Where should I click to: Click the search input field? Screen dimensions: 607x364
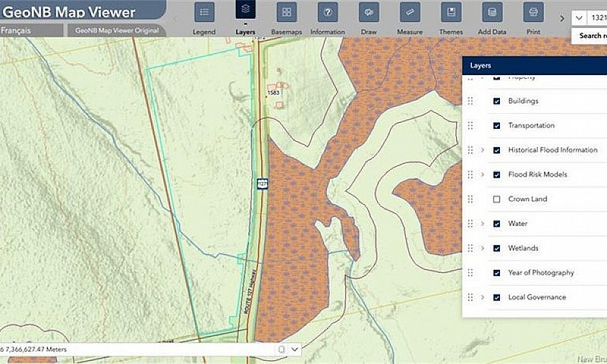597,17
